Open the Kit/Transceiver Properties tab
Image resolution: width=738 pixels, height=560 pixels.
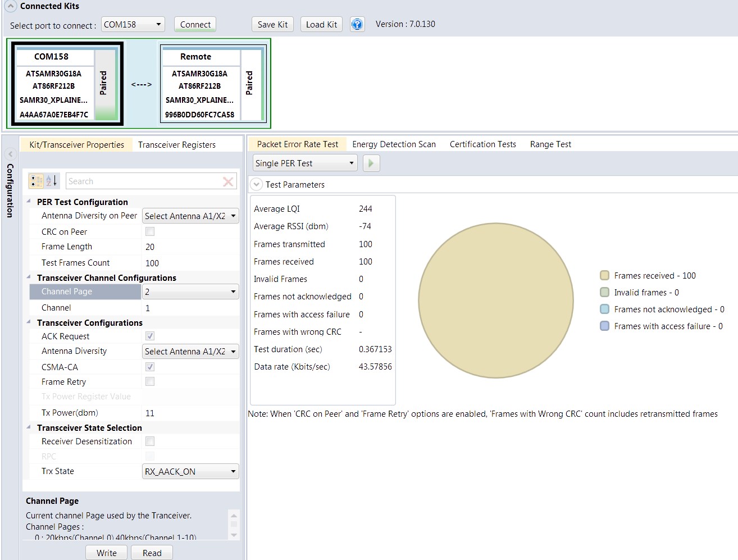click(76, 144)
